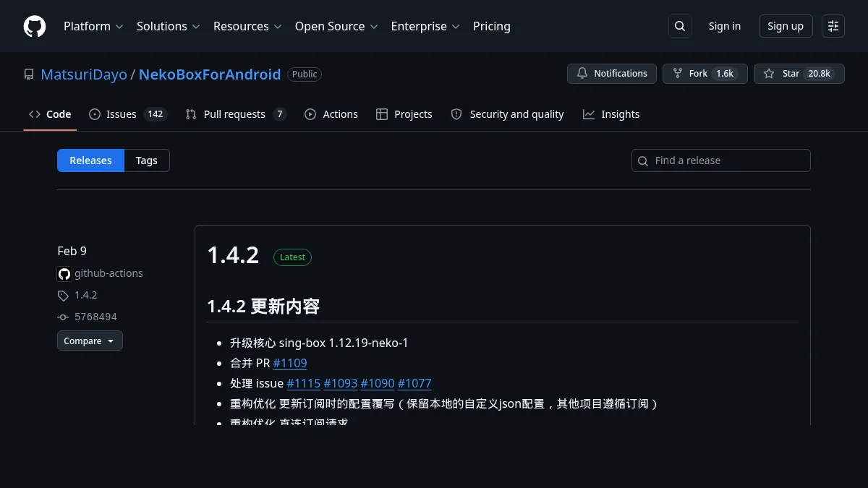Click the Issues circle-dot icon
Image resolution: width=868 pixels, height=488 pixels.
pyautogui.click(x=95, y=114)
